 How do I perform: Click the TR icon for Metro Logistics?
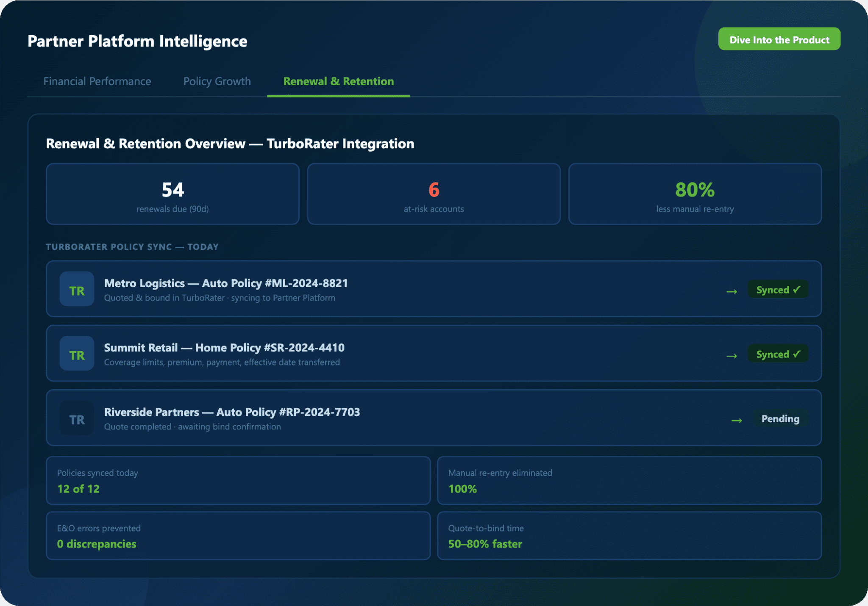[x=77, y=290]
